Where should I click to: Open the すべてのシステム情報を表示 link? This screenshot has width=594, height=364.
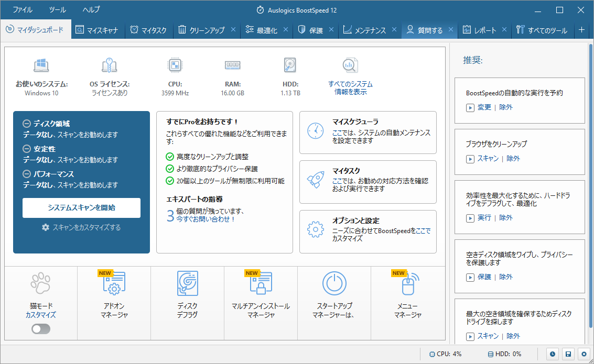pos(350,88)
